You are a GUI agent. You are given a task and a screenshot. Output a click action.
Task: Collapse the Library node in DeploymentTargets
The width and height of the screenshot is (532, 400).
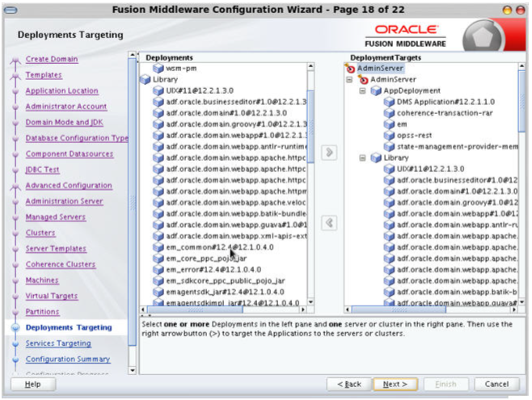click(x=362, y=158)
